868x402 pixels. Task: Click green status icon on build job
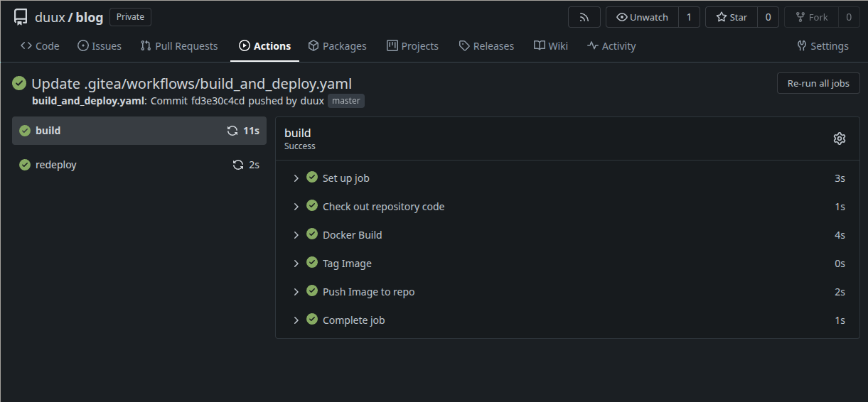coord(25,131)
